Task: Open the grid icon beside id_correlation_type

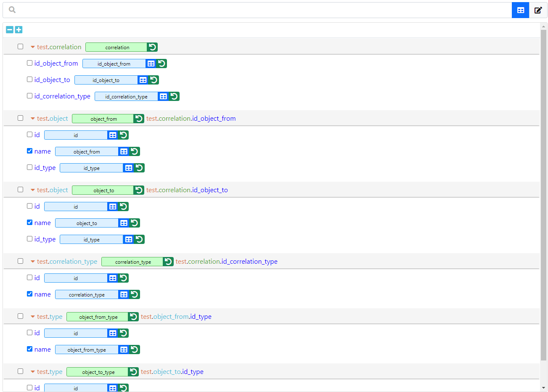Action: click(x=163, y=96)
